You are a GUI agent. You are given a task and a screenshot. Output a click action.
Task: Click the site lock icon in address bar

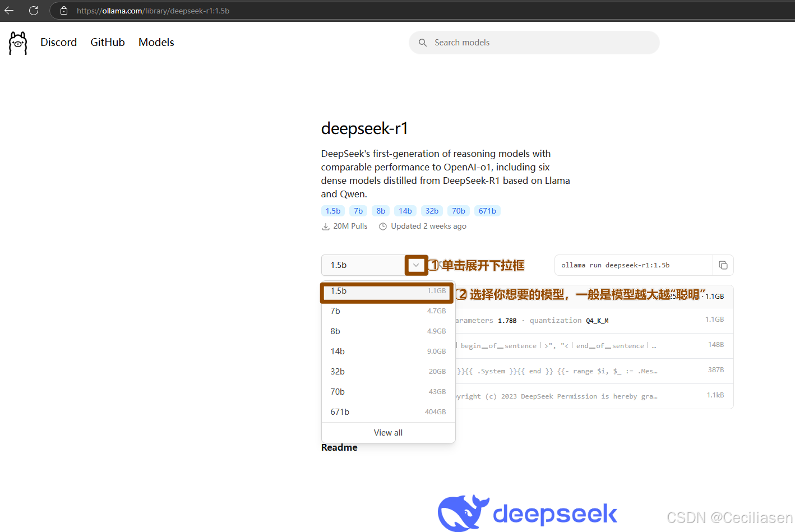coord(64,11)
